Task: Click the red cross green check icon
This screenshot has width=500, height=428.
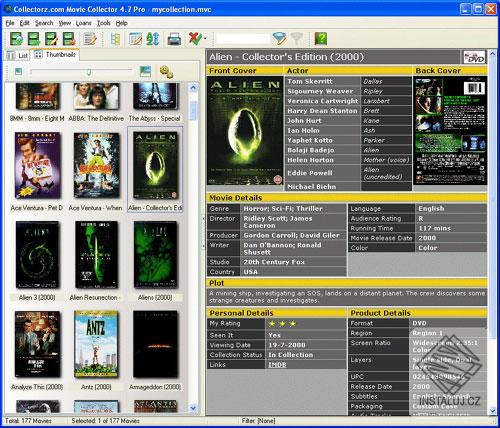Action: (x=195, y=39)
